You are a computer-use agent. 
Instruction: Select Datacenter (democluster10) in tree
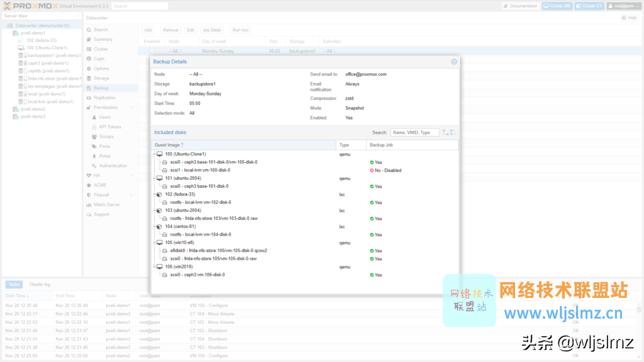pyautogui.click(x=42, y=25)
